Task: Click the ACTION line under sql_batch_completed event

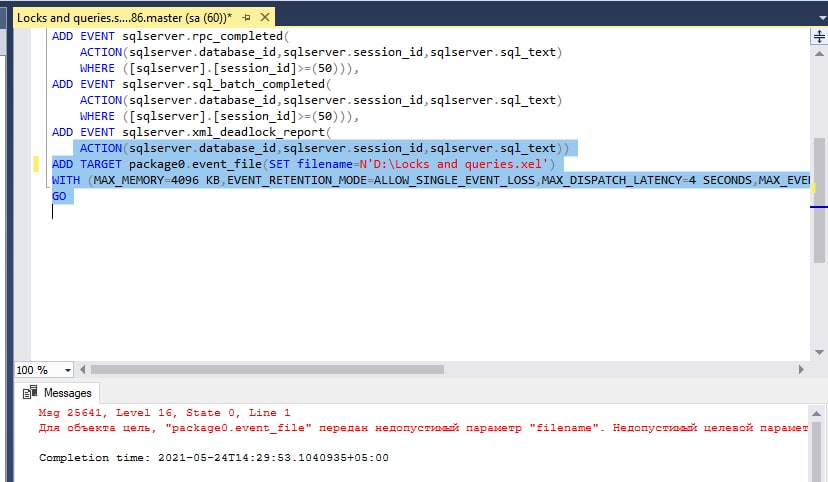Action: click(321, 100)
